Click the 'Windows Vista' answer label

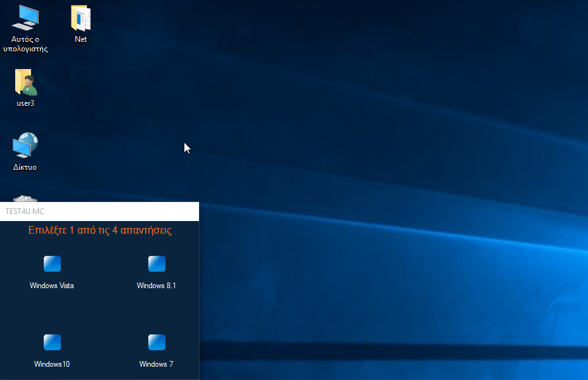(x=52, y=286)
